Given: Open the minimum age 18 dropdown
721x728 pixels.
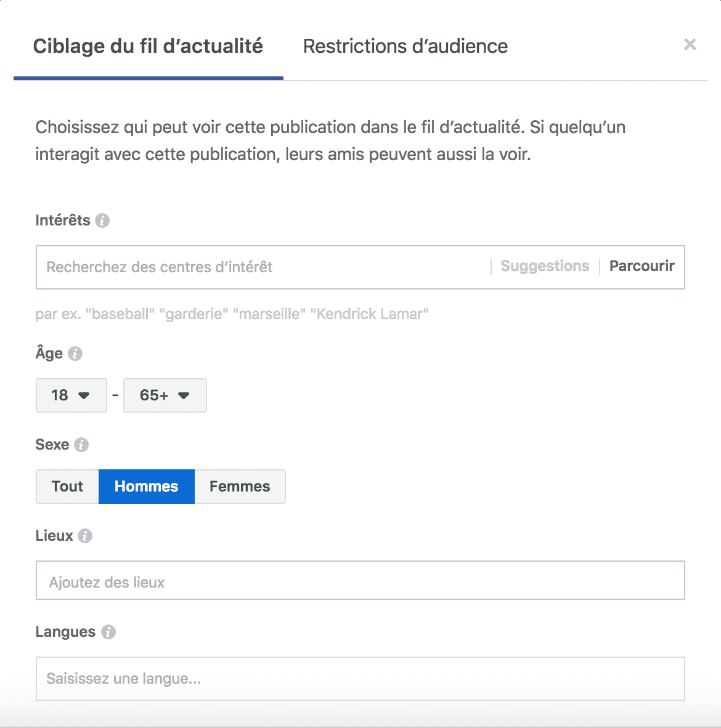Looking at the screenshot, I should tap(71, 395).
